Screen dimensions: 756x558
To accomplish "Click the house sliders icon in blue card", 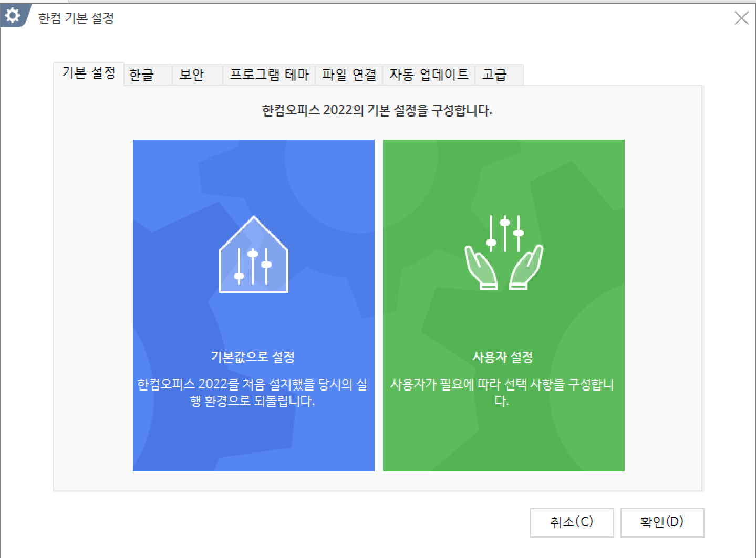I will (x=254, y=254).
